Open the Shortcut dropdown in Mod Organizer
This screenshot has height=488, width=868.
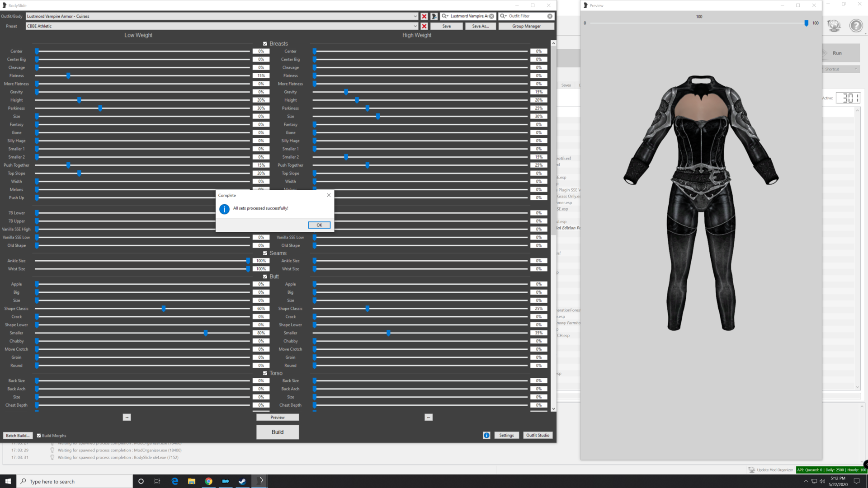click(841, 69)
